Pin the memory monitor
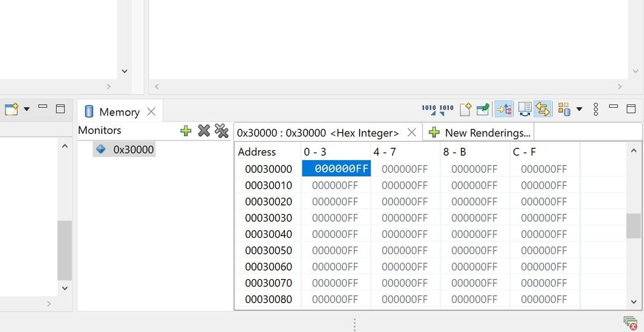The image size is (644, 332). tap(483, 110)
